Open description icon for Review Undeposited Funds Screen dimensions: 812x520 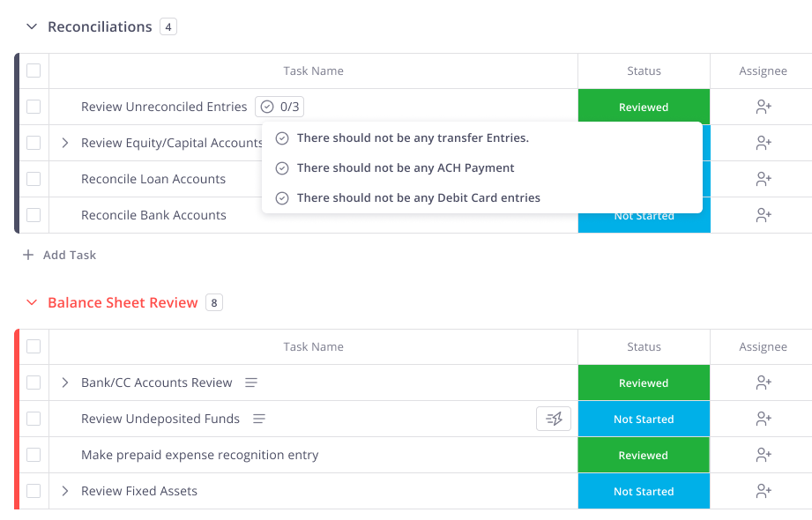259,419
